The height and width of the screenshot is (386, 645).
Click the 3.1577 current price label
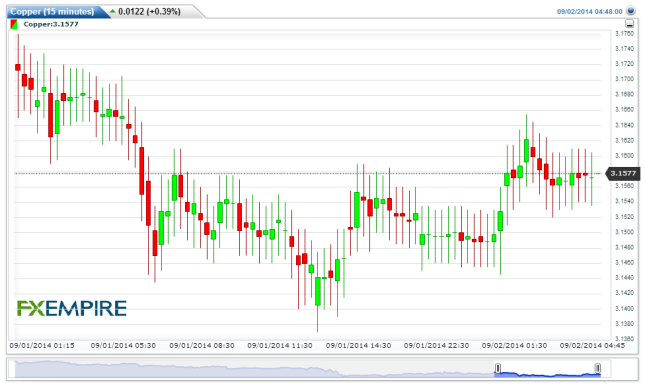tap(623, 174)
